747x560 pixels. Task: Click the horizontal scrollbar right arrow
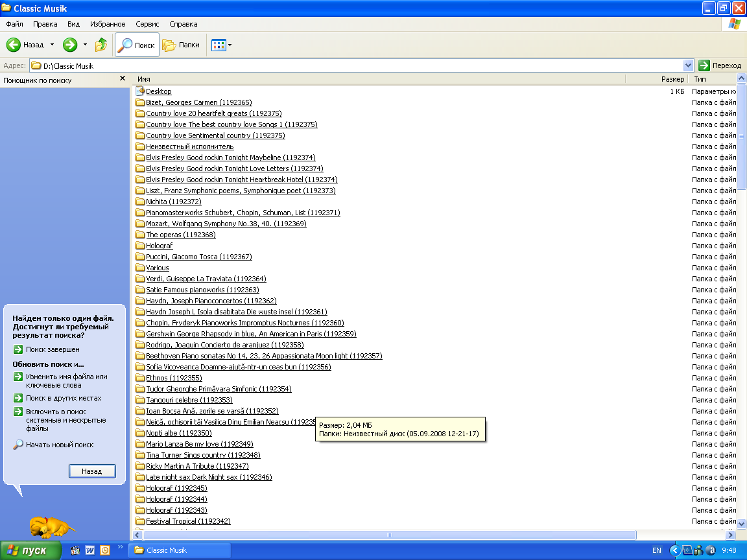(730, 535)
